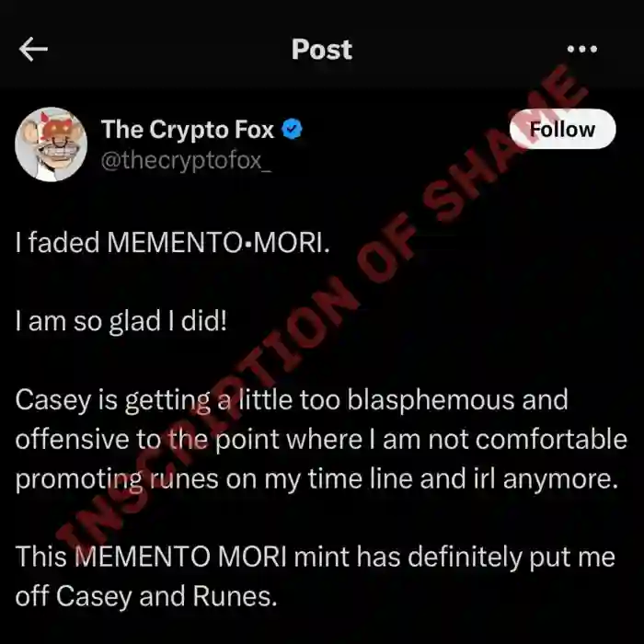Click the word 'anymore.' in the post

(560, 480)
